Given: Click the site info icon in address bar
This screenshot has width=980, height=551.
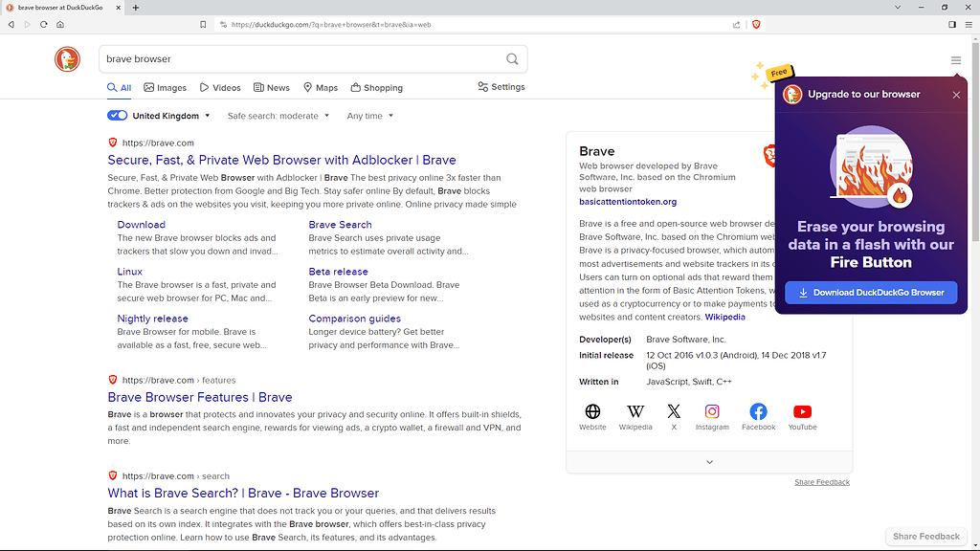Looking at the screenshot, I should click(223, 24).
